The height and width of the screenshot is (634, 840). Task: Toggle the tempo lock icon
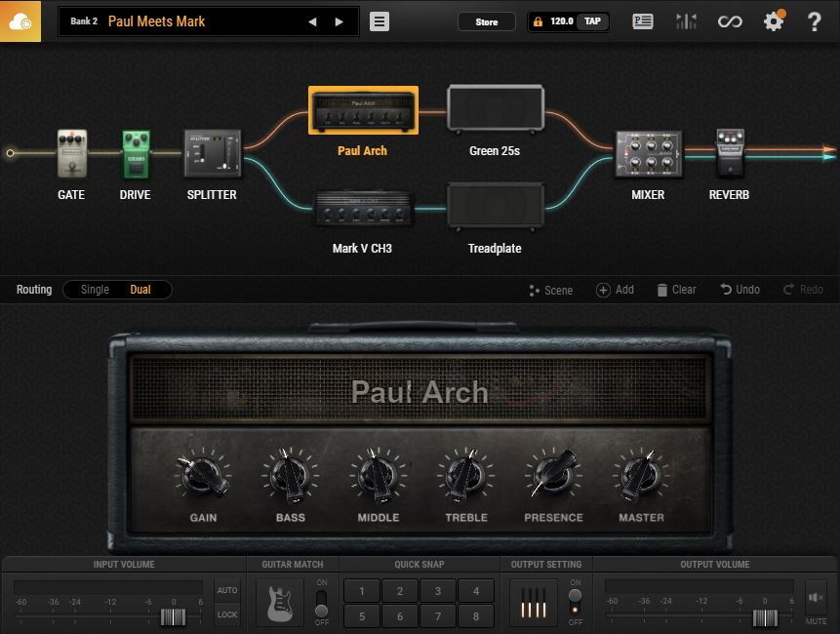pyautogui.click(x=538, y=21)
